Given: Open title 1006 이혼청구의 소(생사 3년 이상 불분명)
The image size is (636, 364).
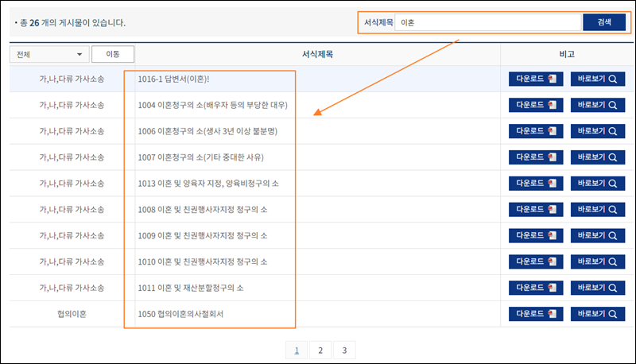Looking at the screenshot, I should pyautogui.click(x=207, y=131).
